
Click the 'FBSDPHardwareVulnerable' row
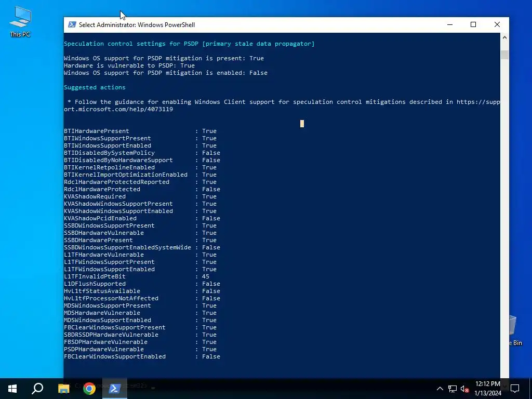point(140,342)
